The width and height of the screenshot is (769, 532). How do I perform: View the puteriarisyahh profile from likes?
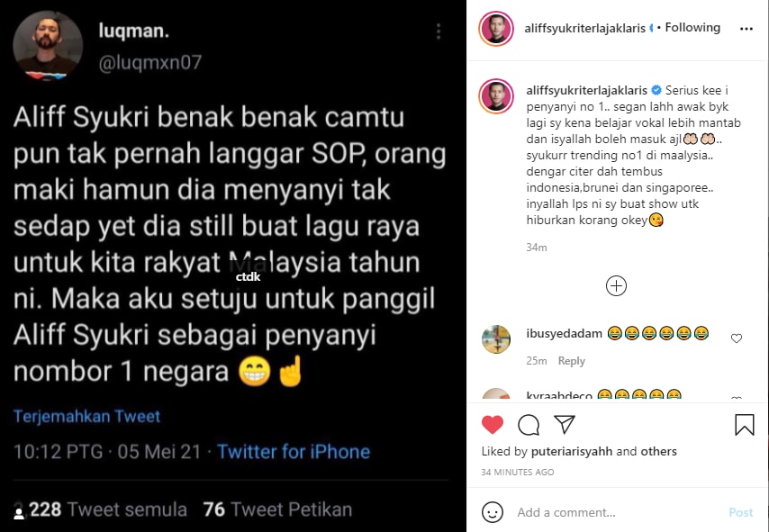pyautogui.click(x=572, y=451)
